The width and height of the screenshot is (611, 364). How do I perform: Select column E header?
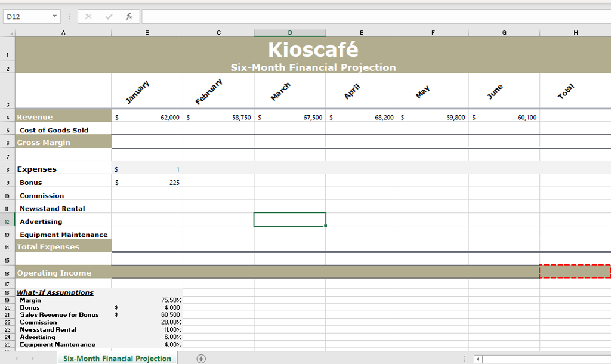pos(361,33)
